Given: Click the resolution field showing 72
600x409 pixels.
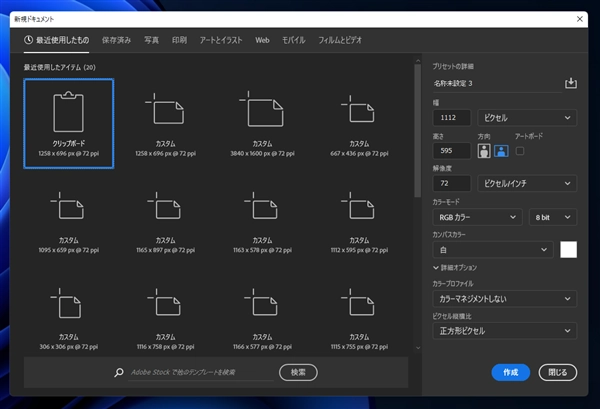Looking at the screenshot, I should tap(452, 184).
